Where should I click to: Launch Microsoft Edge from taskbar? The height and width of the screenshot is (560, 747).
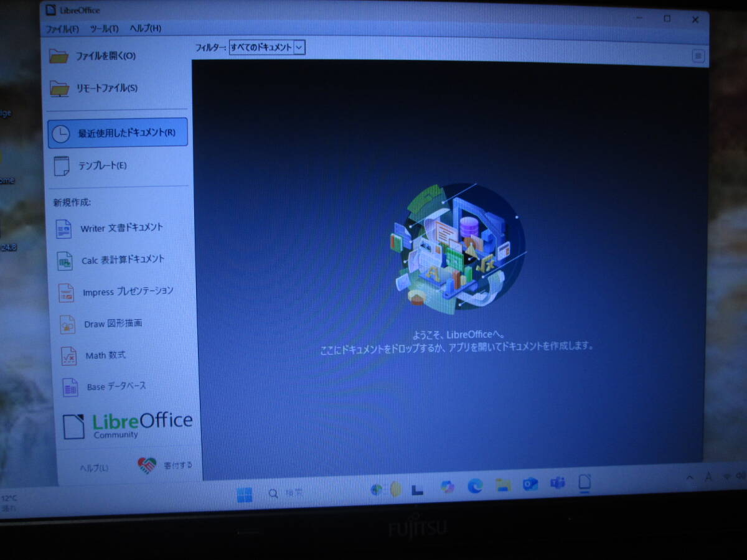click(475, 486)
